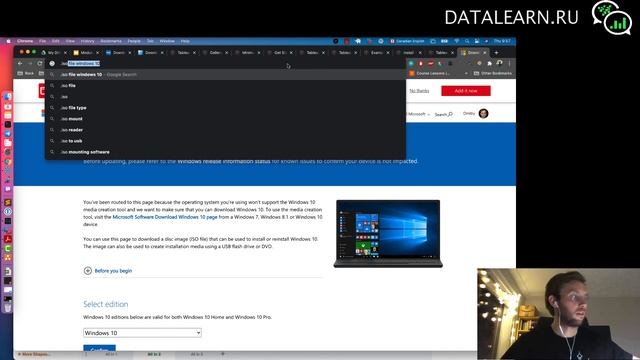Select suggestion 'iso reader'
Viewport: 640px width, 360px height.
[x=225, y=130]
